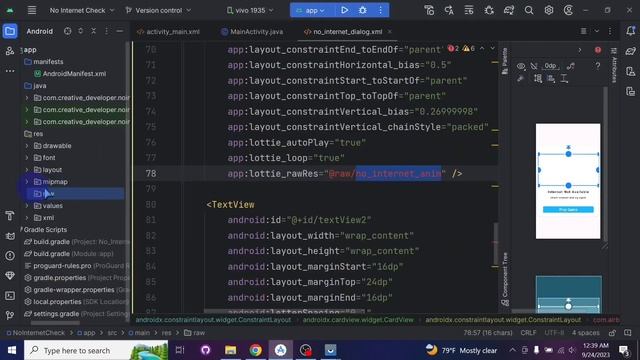Open the Project tool window button
This screenshot has width=640, height=360.
pos(10,31)
